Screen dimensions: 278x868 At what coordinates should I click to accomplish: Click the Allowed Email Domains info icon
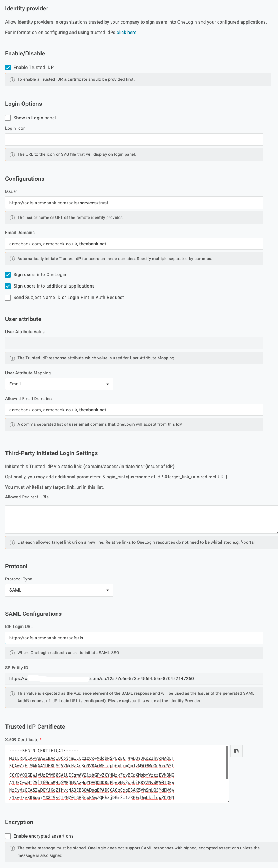(x=12, y=424)
